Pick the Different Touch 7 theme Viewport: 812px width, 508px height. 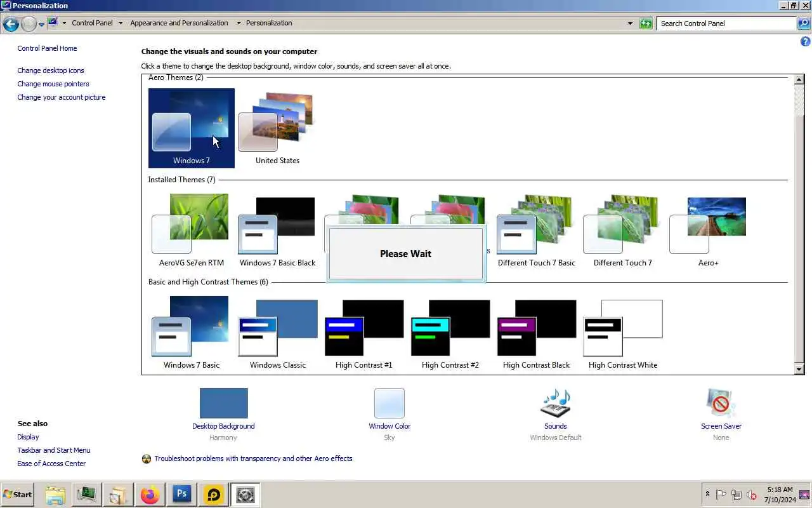point(623,231)
